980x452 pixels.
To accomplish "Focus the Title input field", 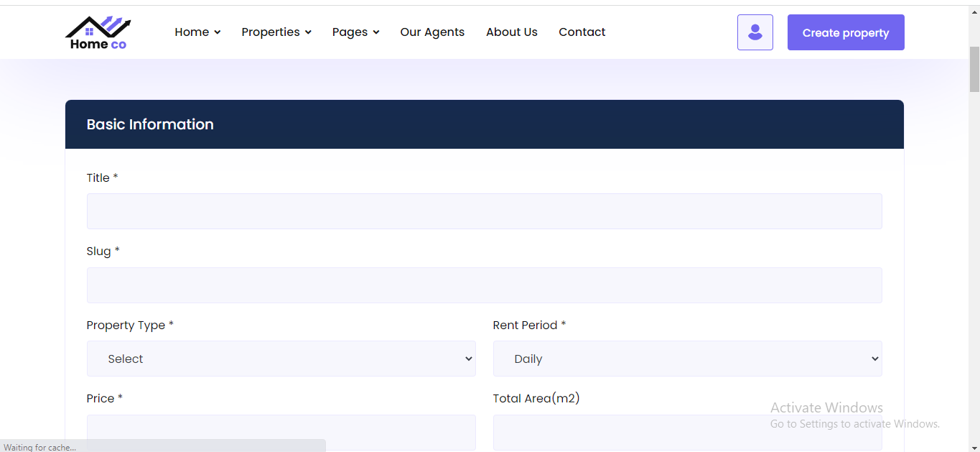I will [x=484, y=211].
